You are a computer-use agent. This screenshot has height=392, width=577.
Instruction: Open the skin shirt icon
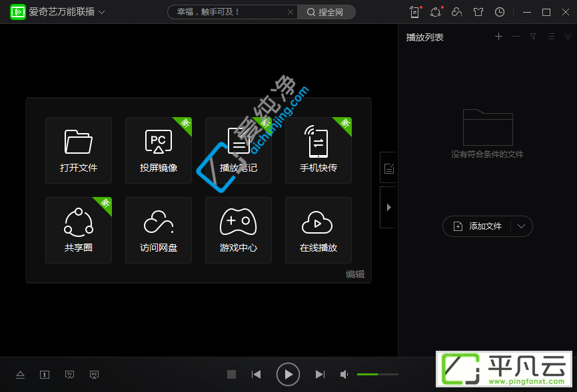[478, 12]
